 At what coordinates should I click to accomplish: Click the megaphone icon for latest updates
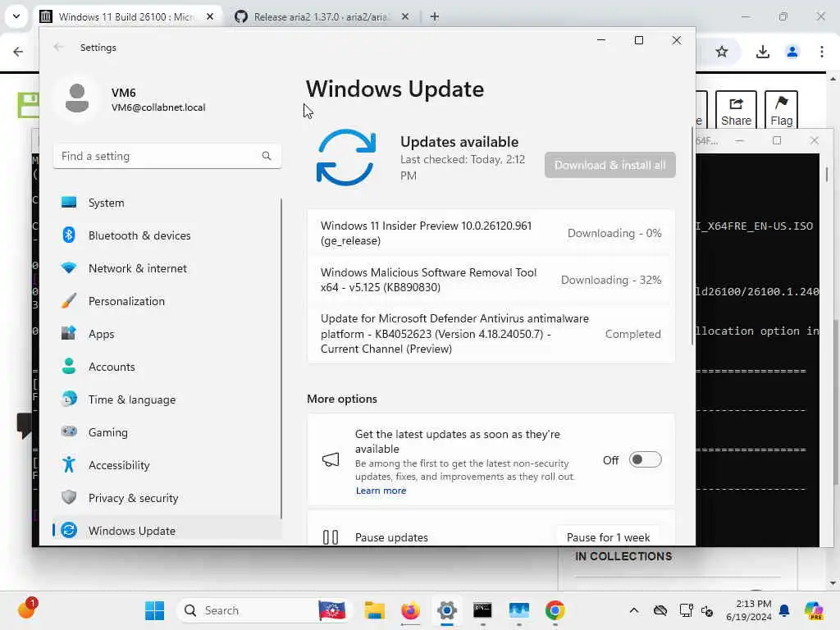(x=331, y=459)
